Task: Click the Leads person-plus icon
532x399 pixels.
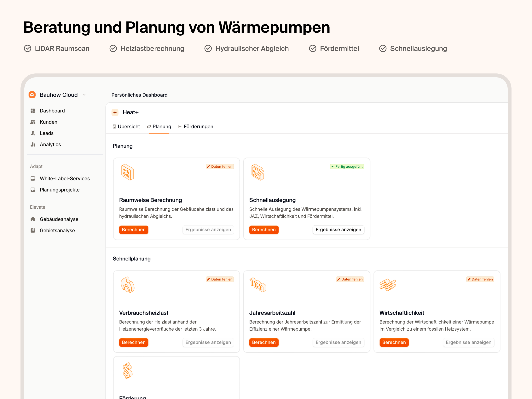Action: click(33, 133)
